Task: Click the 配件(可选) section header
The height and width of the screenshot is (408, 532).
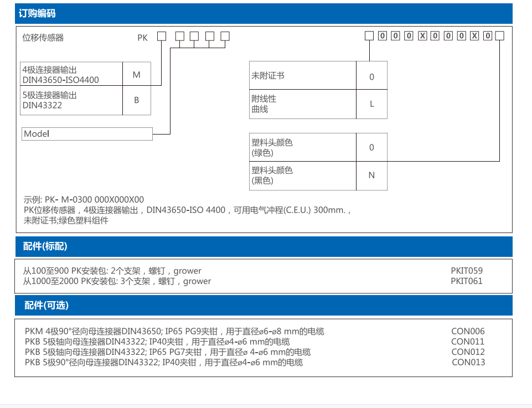Action: tap(264, 305)
